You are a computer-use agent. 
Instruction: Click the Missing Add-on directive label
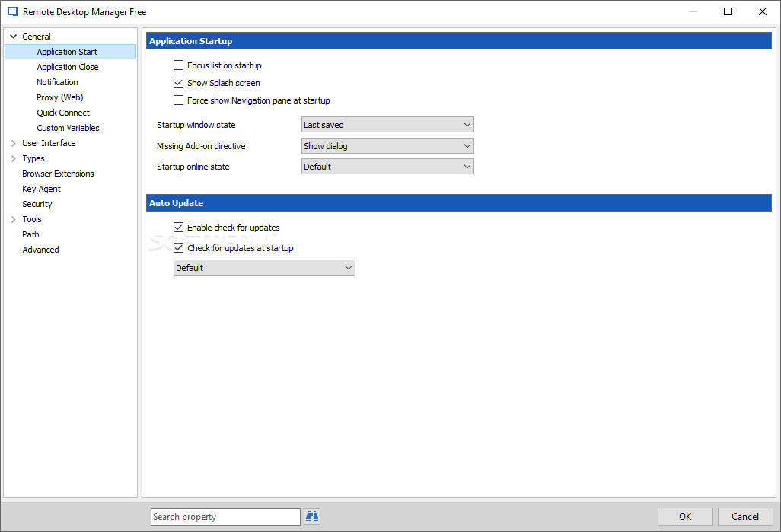[201, 146]
